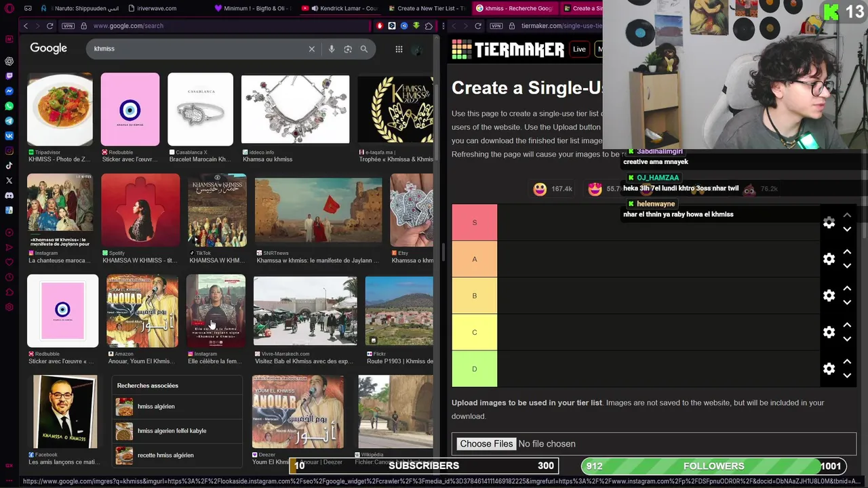Open settings gear for tier D
This screenshot has height=488, width=868.
click(x=829, y=369)
